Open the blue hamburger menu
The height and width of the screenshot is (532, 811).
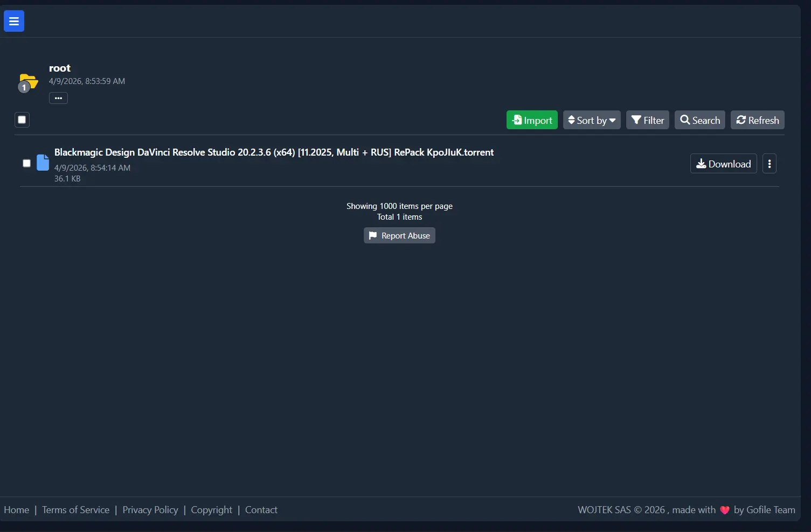14,21
